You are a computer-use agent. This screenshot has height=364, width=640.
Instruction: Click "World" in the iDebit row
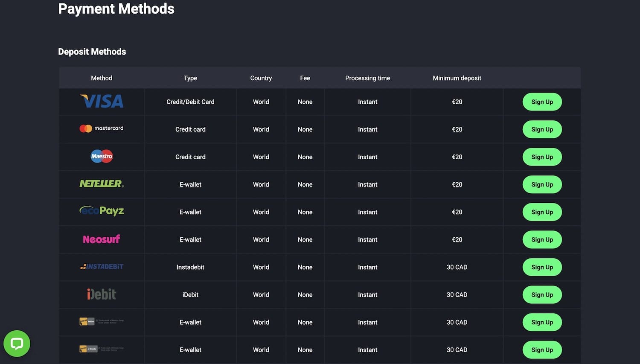(261, 295)
